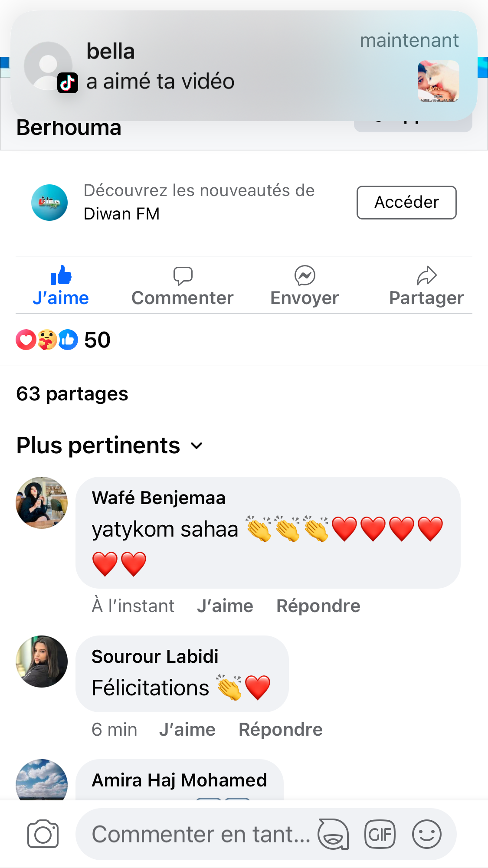Image resolution: width=488 pixels, height=868 pixels.
Task: Open the reactions list showing 50
Action: 63,340
